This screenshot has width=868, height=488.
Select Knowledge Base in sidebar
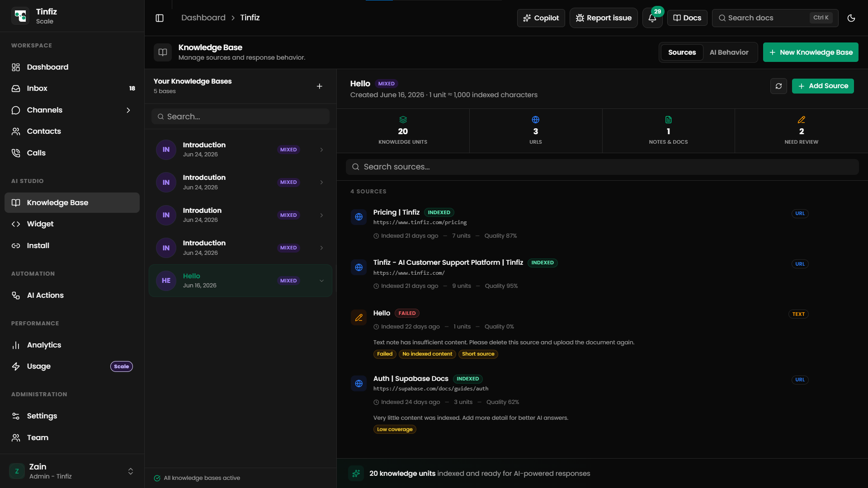72,203
